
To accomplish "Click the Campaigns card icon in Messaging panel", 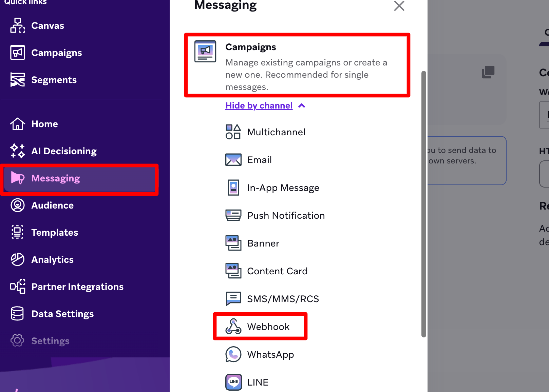I will [205, 52].
